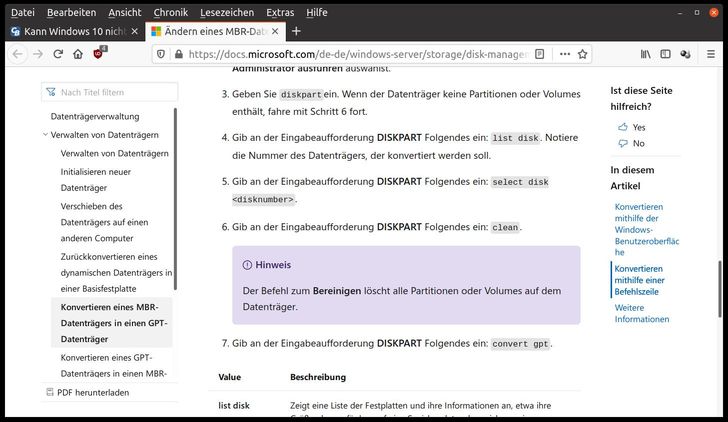Close the 'Ändern eines MBR-Dat' tab
728x422 pixels.
pos(275,31)
